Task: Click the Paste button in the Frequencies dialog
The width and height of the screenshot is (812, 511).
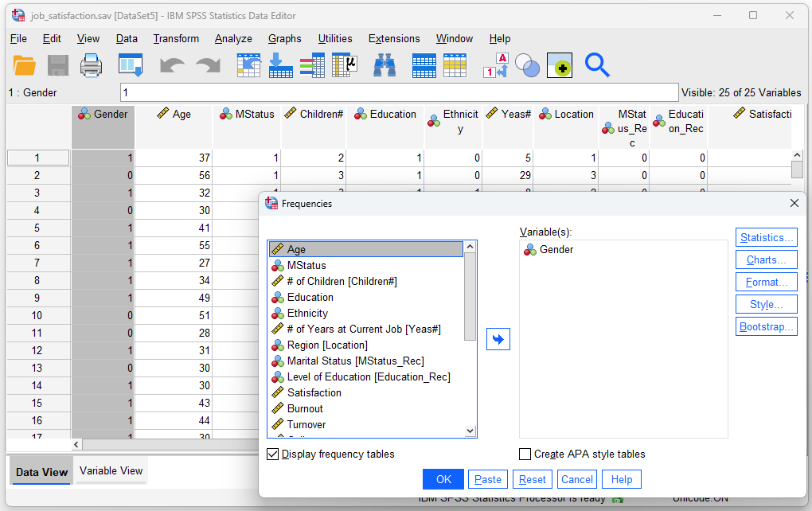Action: coord(487,479)
